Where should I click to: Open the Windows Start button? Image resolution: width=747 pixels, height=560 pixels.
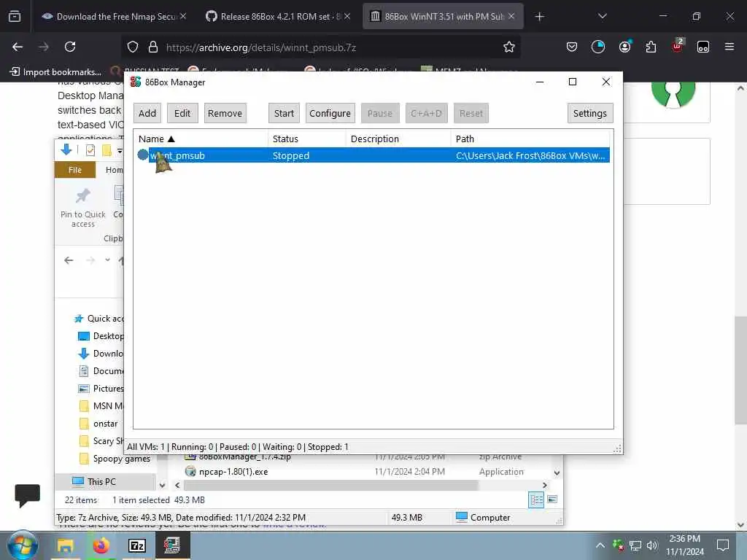click(23, 545)
